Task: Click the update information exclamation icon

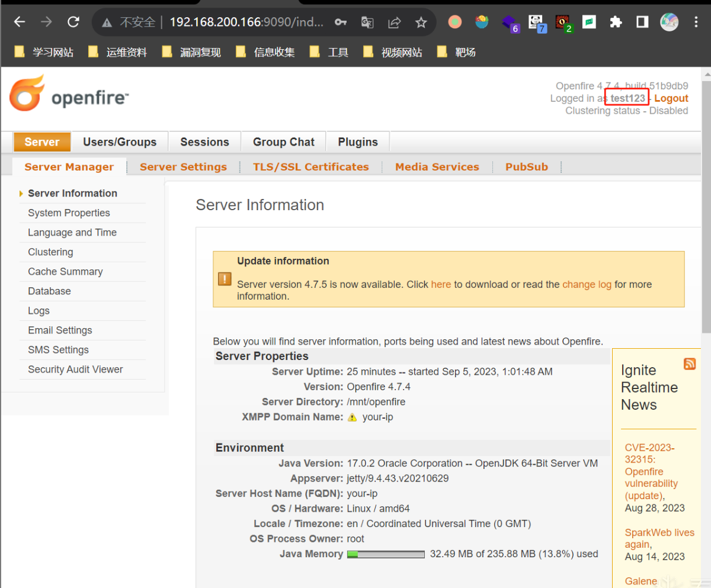Action: pos(225,279)
